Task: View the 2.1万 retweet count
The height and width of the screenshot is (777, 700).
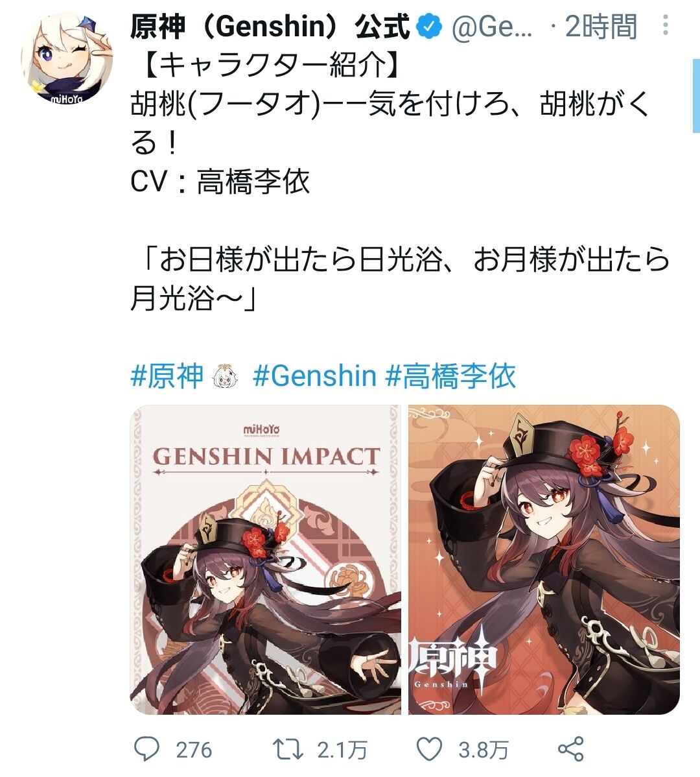Action: (x=342, y=750)
